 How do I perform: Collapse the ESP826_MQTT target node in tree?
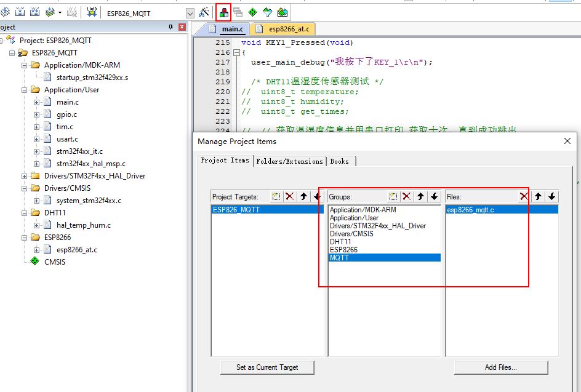tap(12, 53)
